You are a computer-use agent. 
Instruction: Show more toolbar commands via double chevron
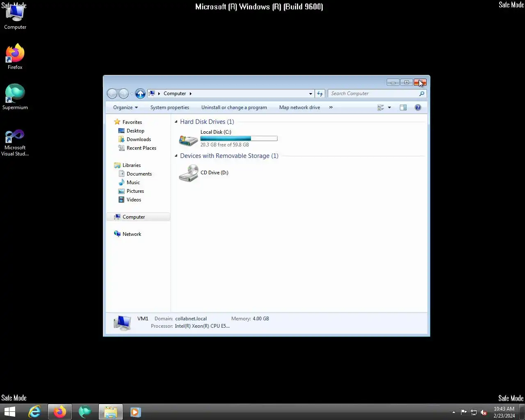point(331,107)
